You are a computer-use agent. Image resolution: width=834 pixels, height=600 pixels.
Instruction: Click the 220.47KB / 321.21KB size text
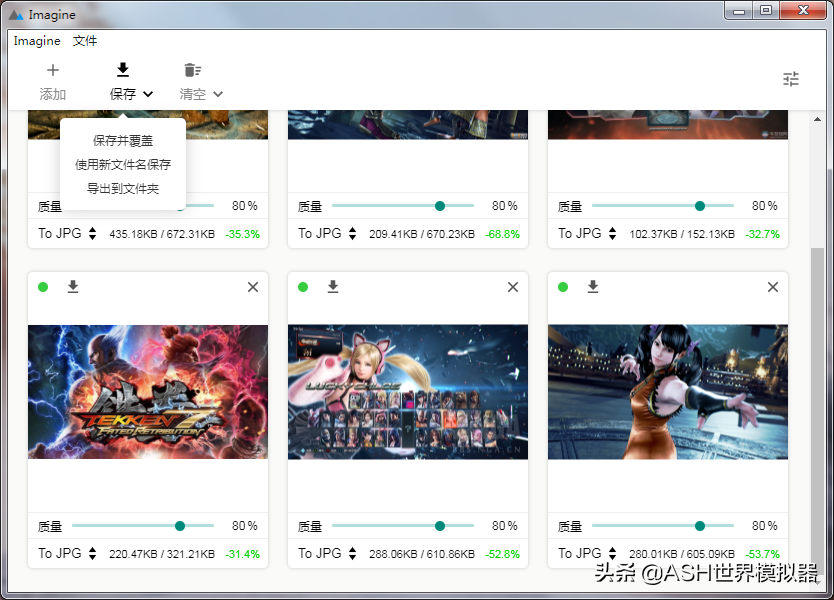tap(162, 554)
